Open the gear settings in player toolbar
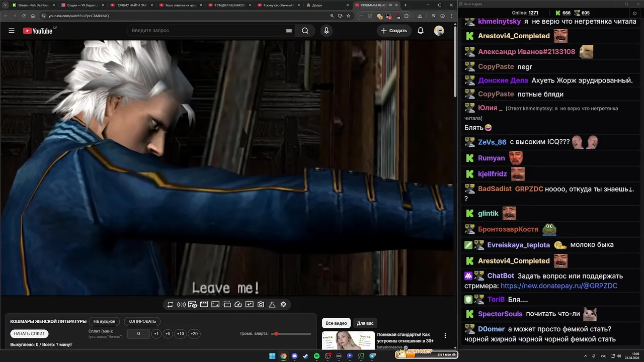This screenshot has width=644, height=362. (x=283, y=304)
